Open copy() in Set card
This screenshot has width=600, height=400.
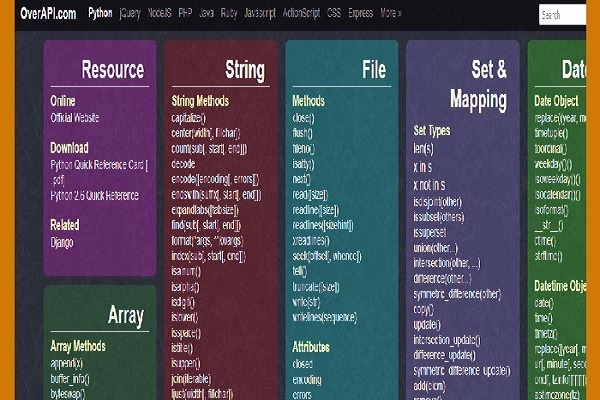pyautogui.click(x=424, y=309)
